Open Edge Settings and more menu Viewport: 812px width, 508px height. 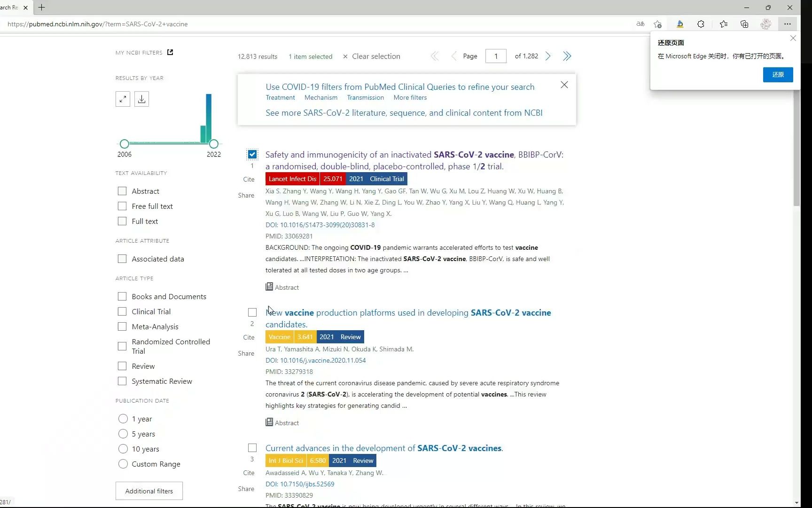pos(788,24)
